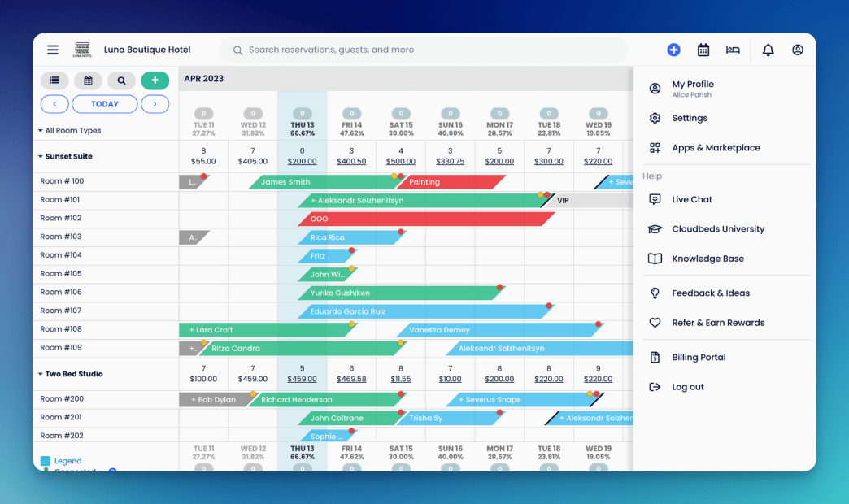Open the Legend link
The image size is (849, 504).
click(67, 461)
